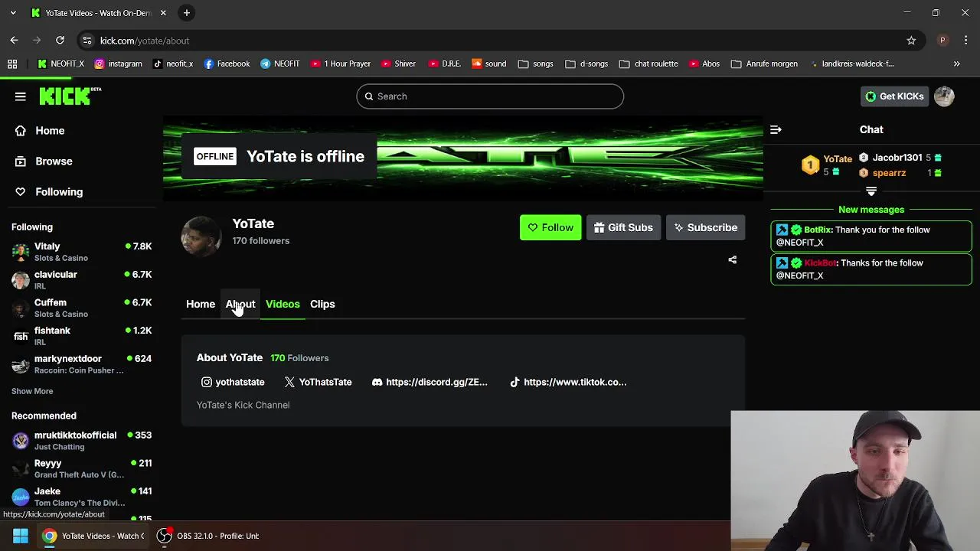Image resolution: width=980 pixels, height=551 pixels.
Task: Open sound SoundCloud bookmark
Action: tap(488, 64)
